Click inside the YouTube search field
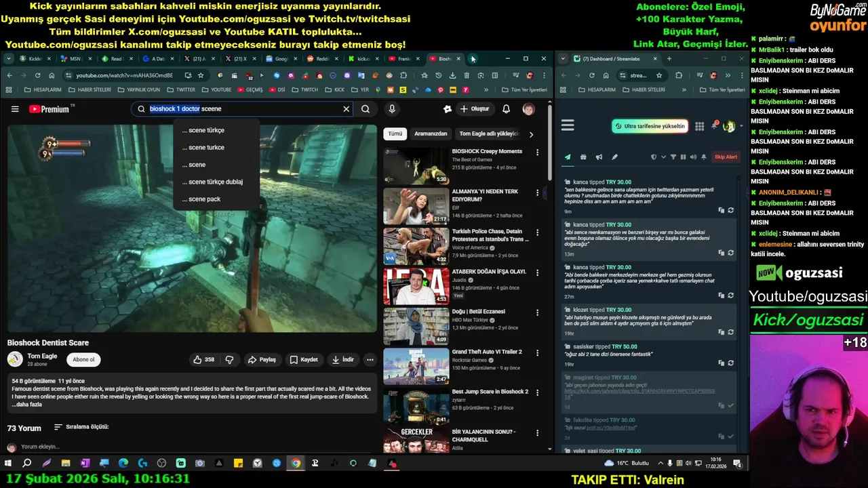Viewport: 868px width, 488px height. 241,109
